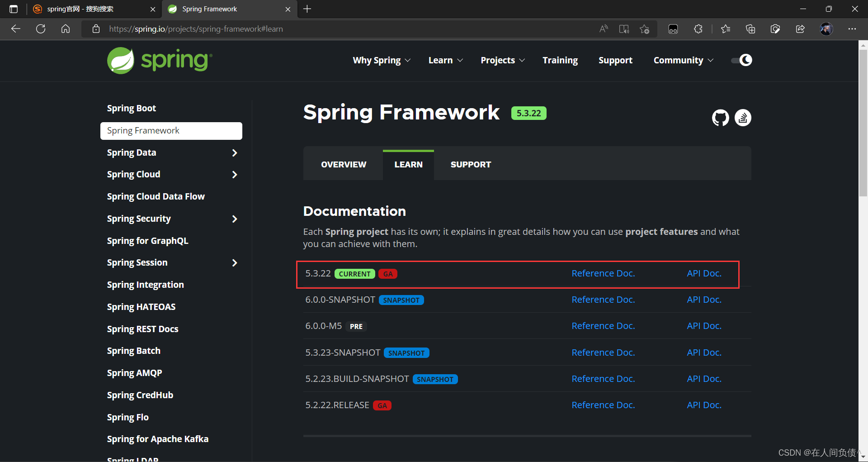This screenshot has height=462, width=868.
Task: Open the Spring project GitHub repository icon
Action: (721, 118)
